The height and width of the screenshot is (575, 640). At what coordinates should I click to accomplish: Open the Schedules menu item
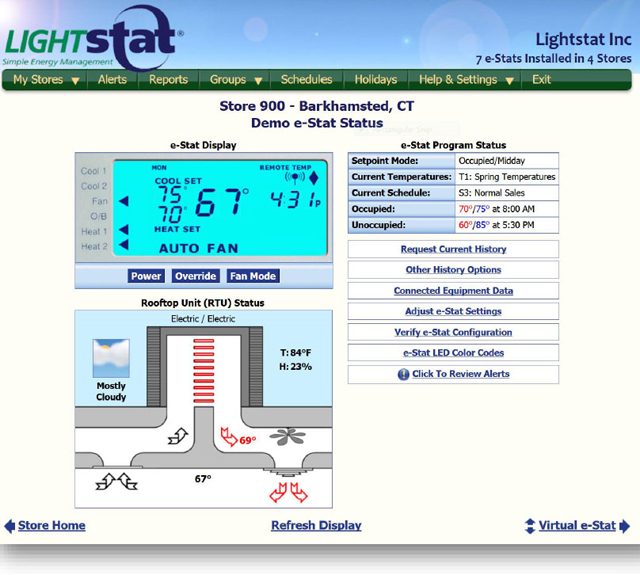pos(307,80)
